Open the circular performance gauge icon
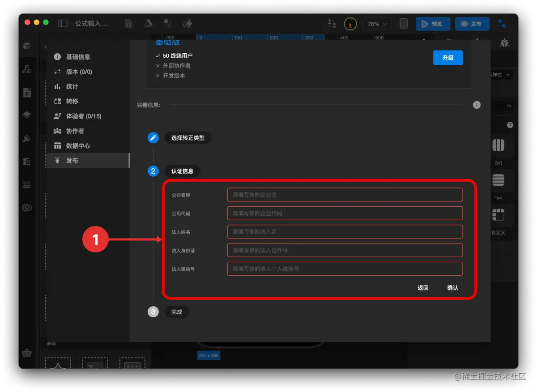The width and height of the screenshot is (537, 392). [x=350, y=24]
